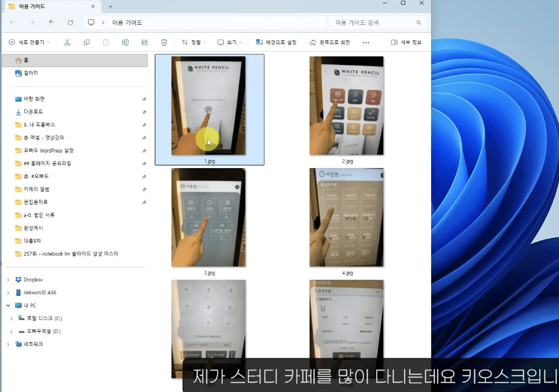559x392 pixels.
Task: Open 바탕 화면 quick access folder
Action: click(34, 99)
